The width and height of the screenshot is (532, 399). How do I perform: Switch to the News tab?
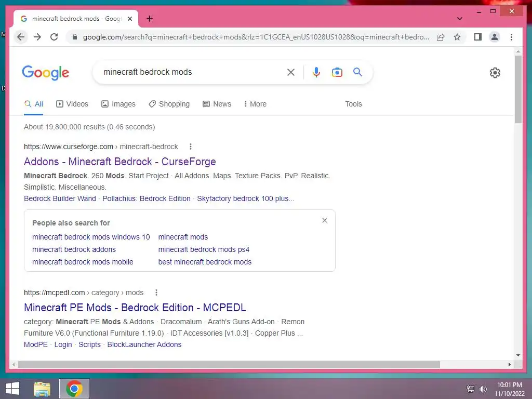[217, 104]
